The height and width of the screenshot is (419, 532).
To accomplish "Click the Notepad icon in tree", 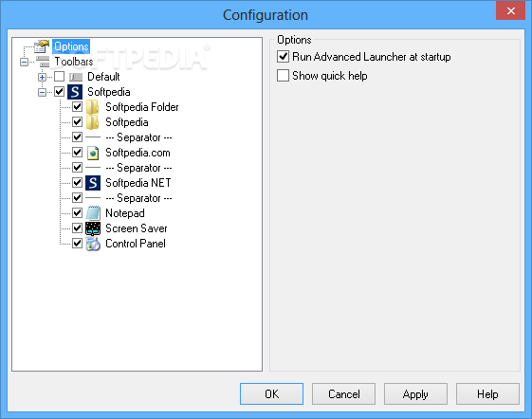I will tap(93, 213).
